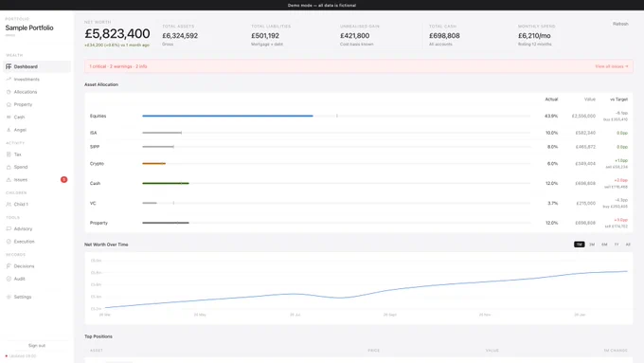The height and width of the screenshot is (363, 644).
Task: Click the Top Positions heading
Action: click(x=98, y=336)
